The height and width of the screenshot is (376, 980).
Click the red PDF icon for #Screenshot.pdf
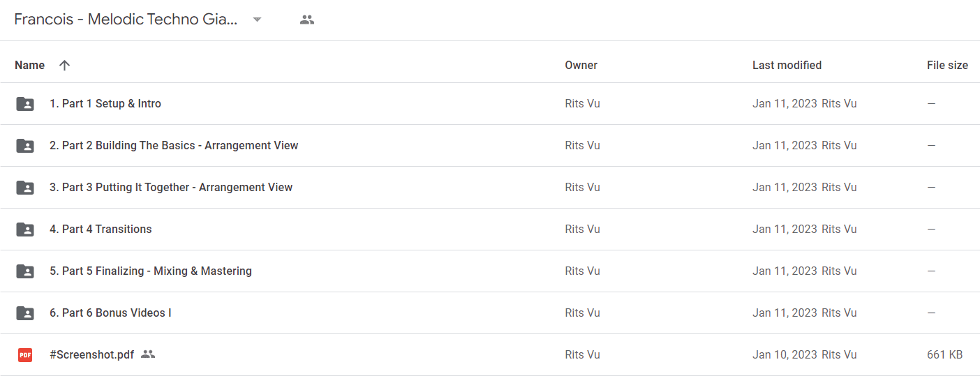(25, 355)
